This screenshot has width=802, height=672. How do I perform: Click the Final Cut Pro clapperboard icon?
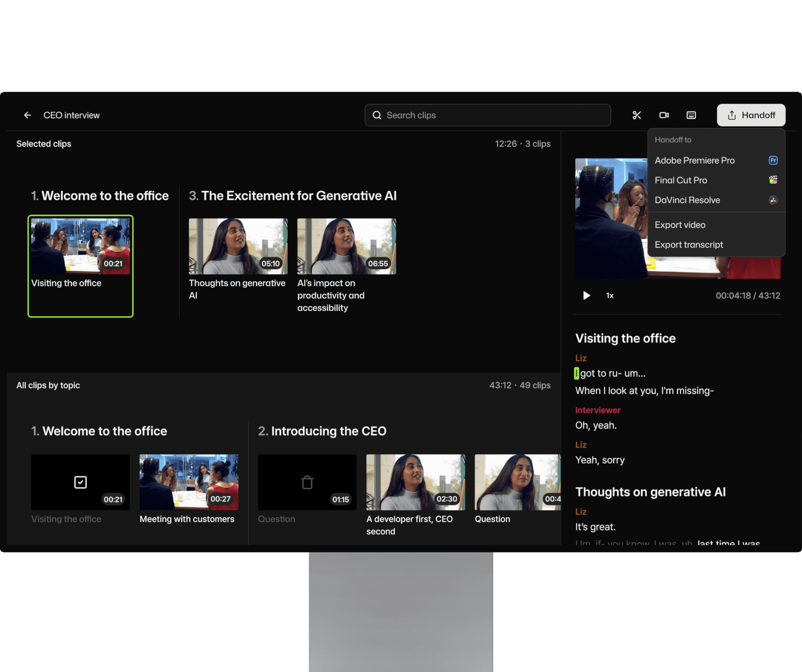773,180
